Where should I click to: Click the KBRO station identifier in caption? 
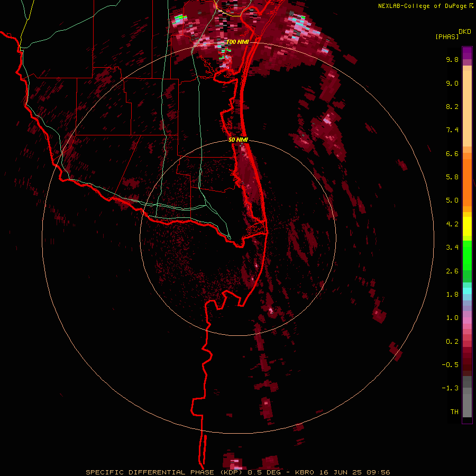tap(306, 472)
